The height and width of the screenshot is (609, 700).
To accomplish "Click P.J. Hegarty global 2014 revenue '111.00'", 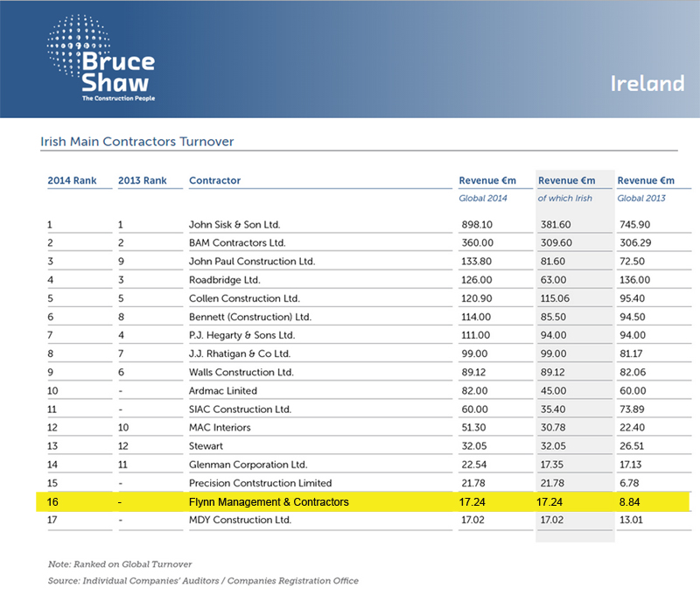I will coord(475,335).
